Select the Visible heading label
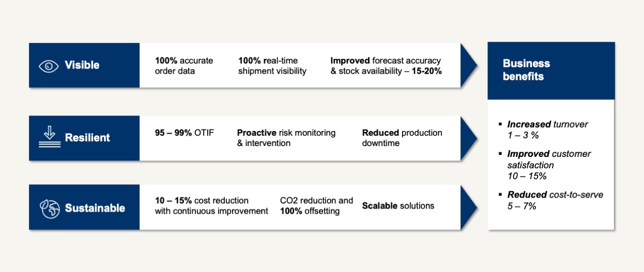The height and width of the screenshot is (272, 644). coord(82,66)
